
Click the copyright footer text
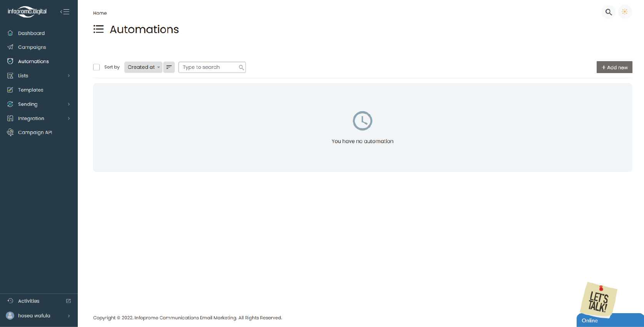[x=187, y=318]
